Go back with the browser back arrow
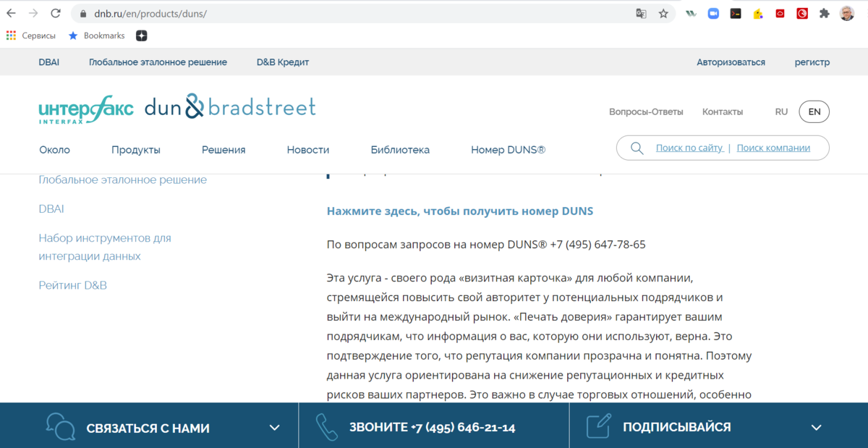This screenshot has width=868, height=448. (11, 14)
